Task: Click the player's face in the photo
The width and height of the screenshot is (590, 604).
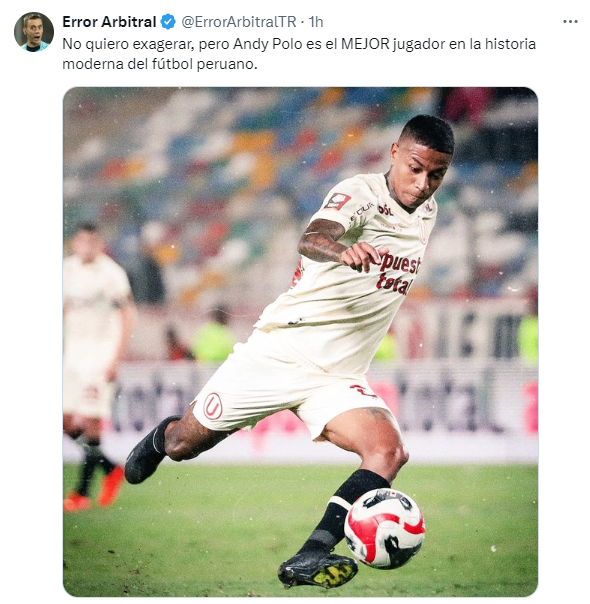Action: pyautogui.click(x=422, y=174)
